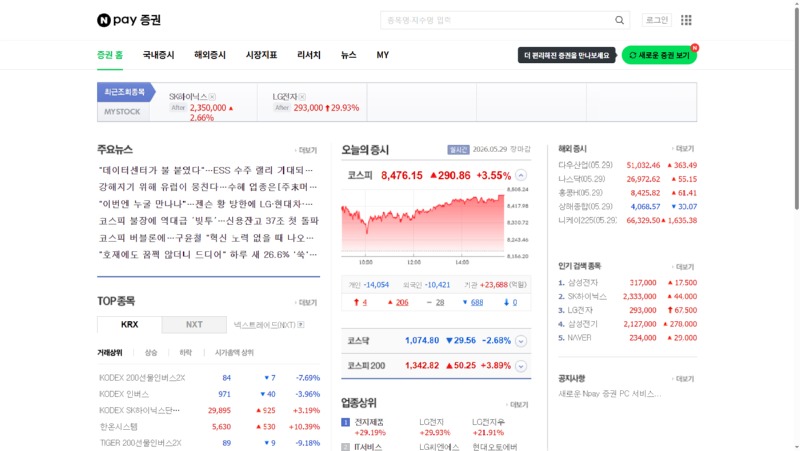Click 새로운 증권 보기 green button
This screenshot has height=451, width=800.
click(x=659, y=55)
